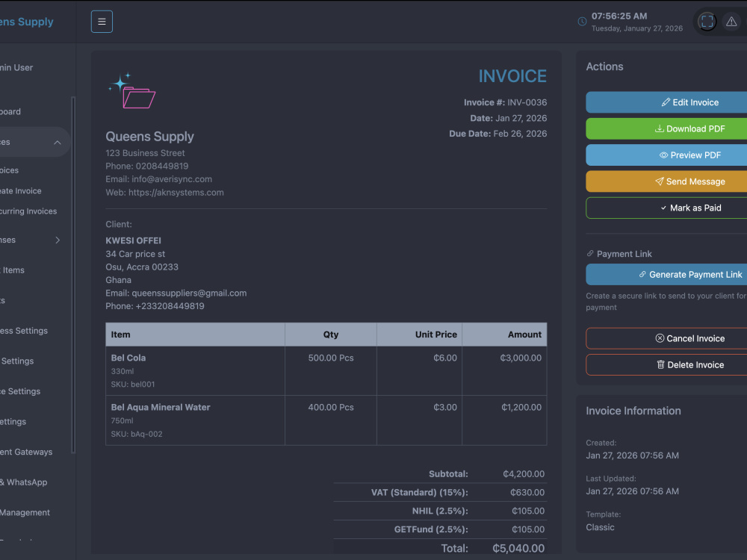This screenshot has width=747, height=560.
Task: Click the Amount column header
Action: point(504,335)
